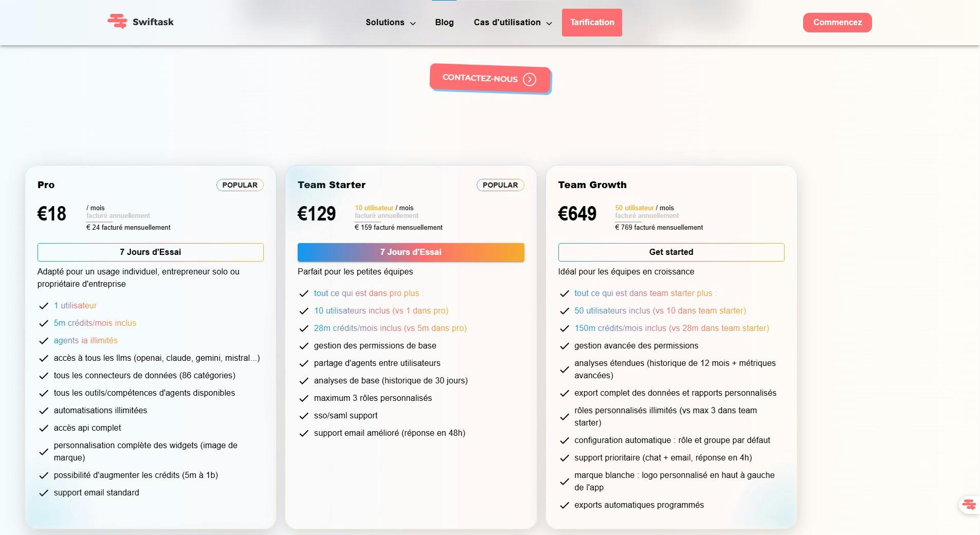The height and width of the screenshot is (535, 980).
Task: Click the Commencez button
Action: pos(837,22)
